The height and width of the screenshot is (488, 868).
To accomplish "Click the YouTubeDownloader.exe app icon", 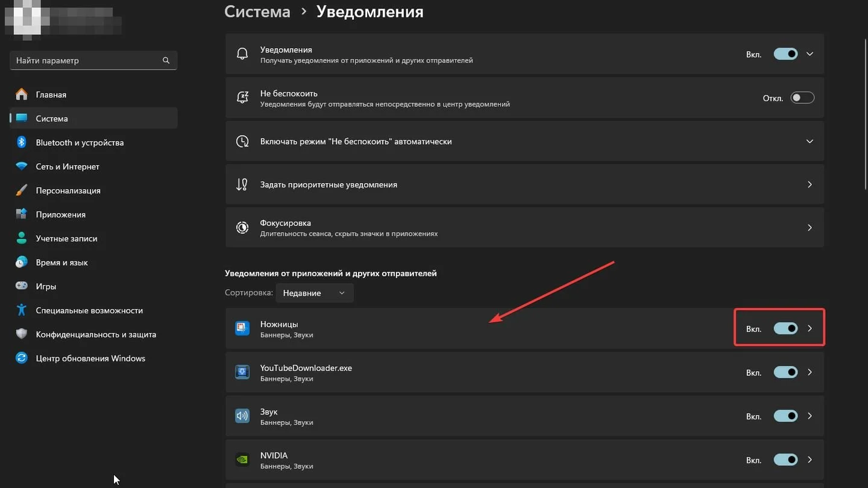I will coord(242,372).
